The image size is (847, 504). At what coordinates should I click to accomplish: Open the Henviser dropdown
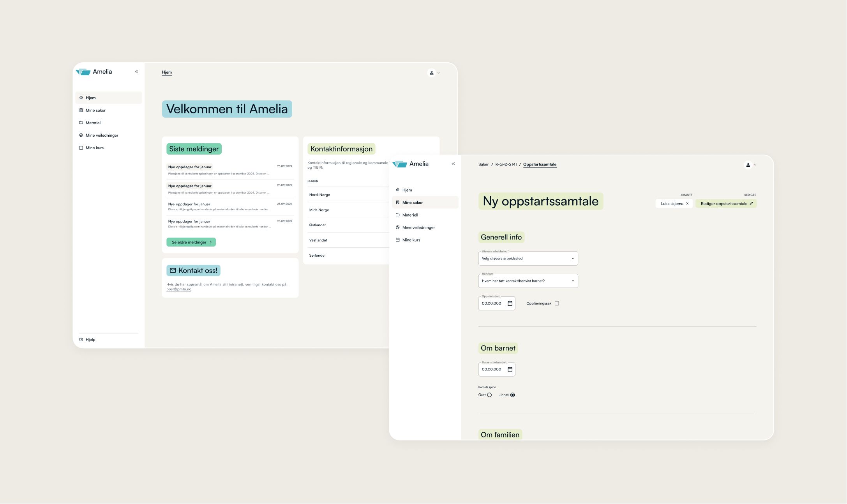click(x=528, y=281)
